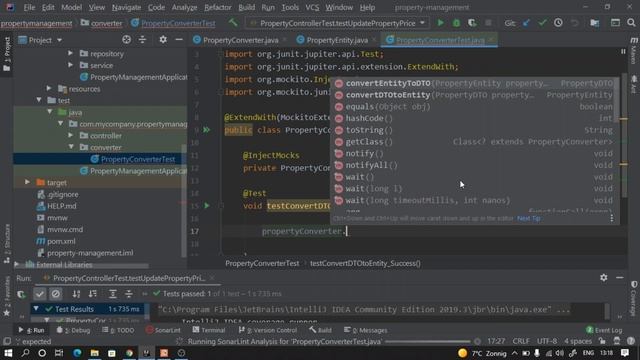The width and height of the screenshot is (640, 360).
Task: Expand all test results
Action: (113, 293)
